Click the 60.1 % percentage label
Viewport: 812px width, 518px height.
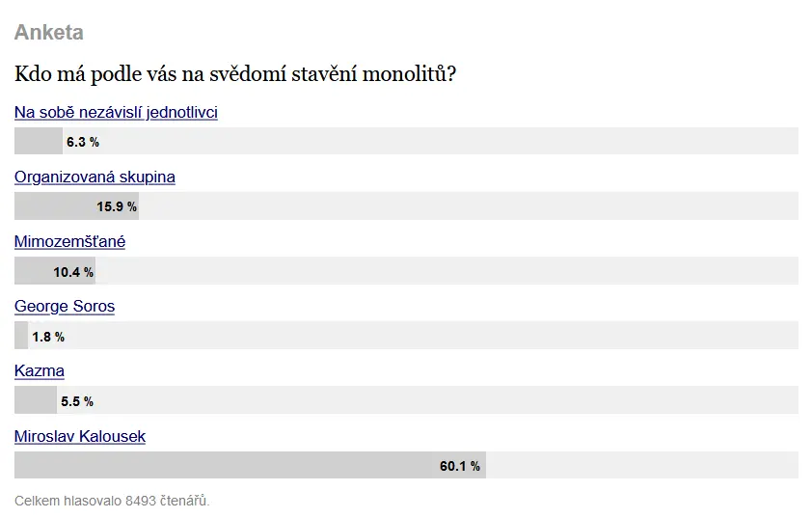[460, 466]
